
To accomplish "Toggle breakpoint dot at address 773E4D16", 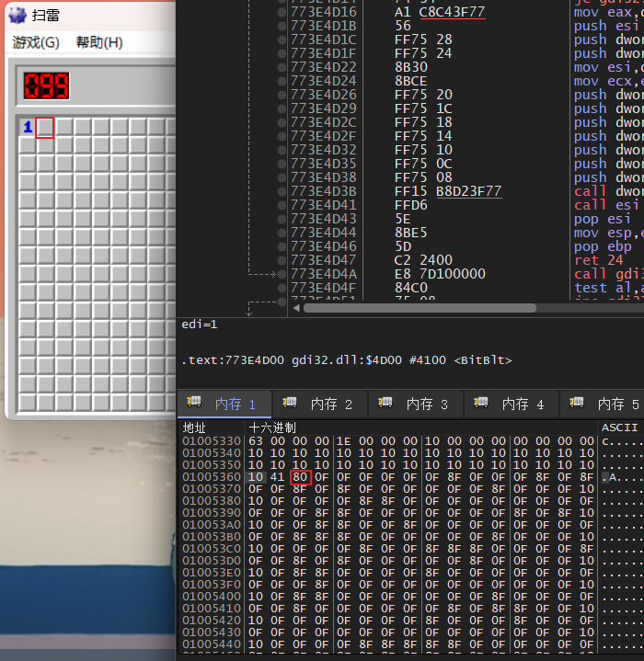I will point(282,12).
